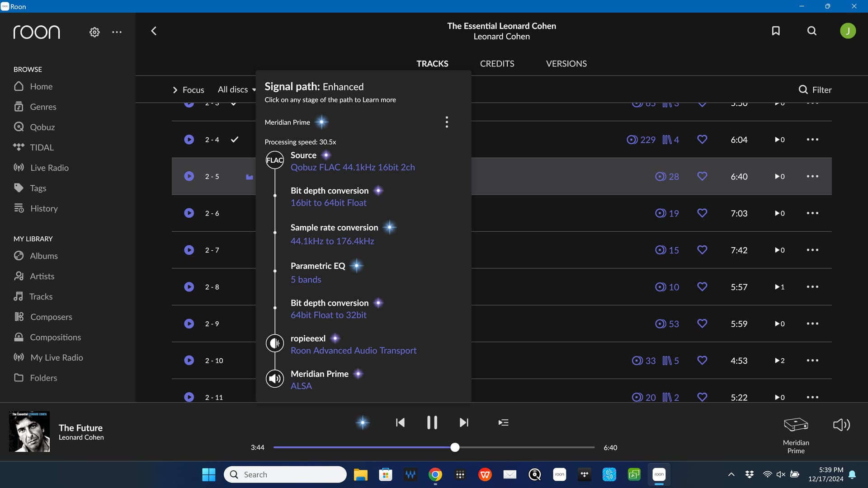Toggle favorite heart on the 7:03 track
The image size is (868, 488).
tap(702, 213)
